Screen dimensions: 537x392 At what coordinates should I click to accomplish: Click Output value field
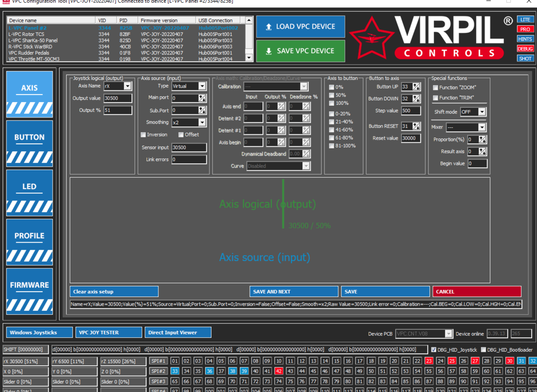pyautogui.click(x=118, y=98)
